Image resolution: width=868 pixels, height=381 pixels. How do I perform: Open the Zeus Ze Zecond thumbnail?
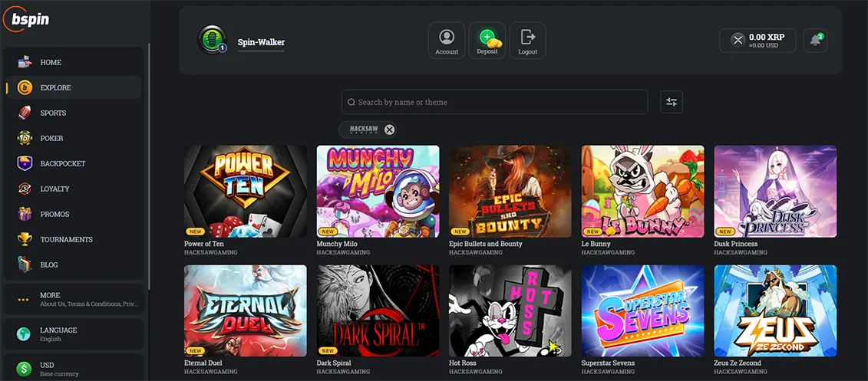click(x=776, y=310)
